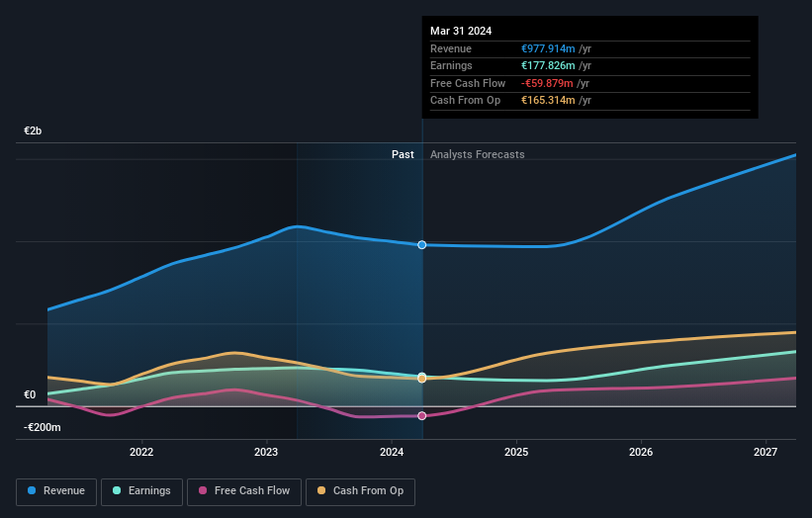Click the Free Cash Flow tooltip row label
The image size is (812, 518).
[x=468, y=83]
